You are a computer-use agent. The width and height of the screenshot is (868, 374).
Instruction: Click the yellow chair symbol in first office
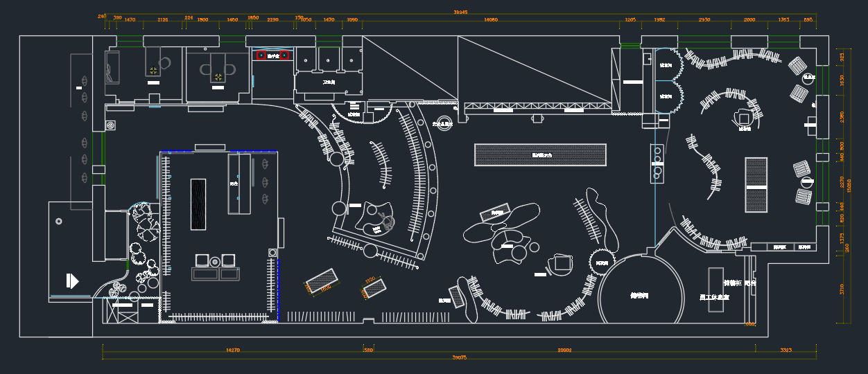(x=153, y=70)
